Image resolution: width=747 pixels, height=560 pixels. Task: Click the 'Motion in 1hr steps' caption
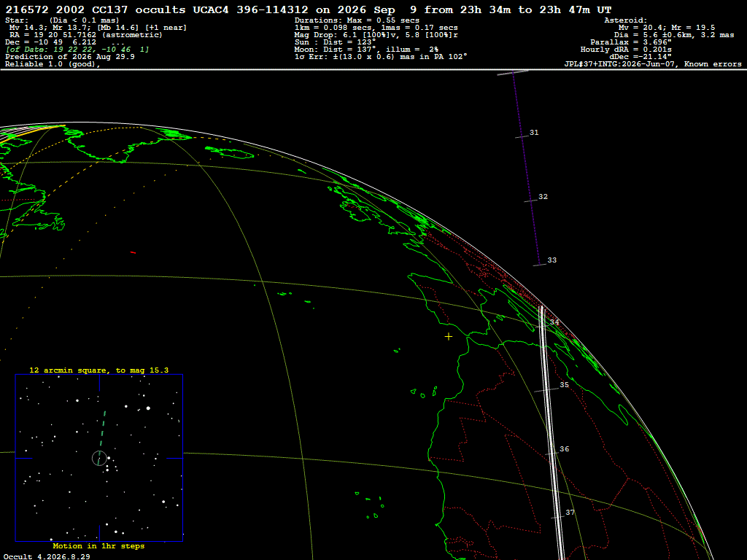tap(98, 545)
